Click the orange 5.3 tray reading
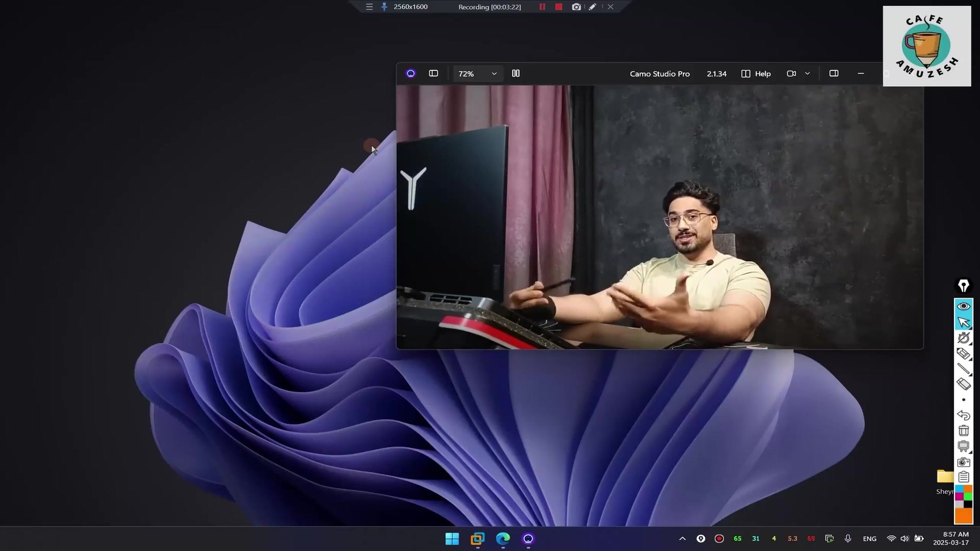The height and width of the screenshot is (551, 980). pyautogui.click(x=792, y=539)
